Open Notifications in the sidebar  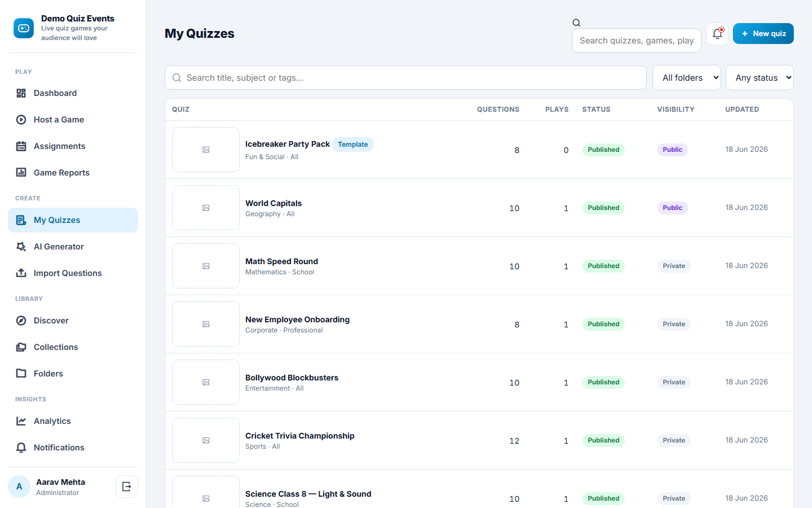(x=73, y=448)
